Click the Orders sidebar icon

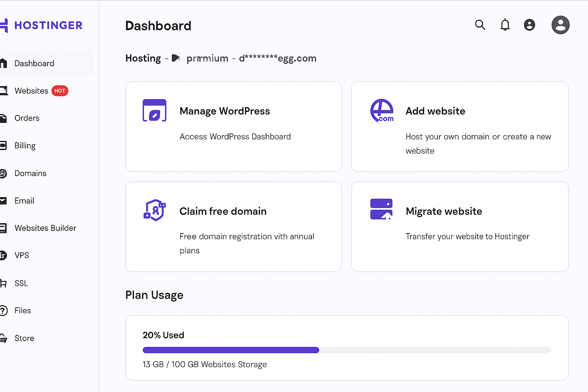pyautogui.click(x=3, y=118)
